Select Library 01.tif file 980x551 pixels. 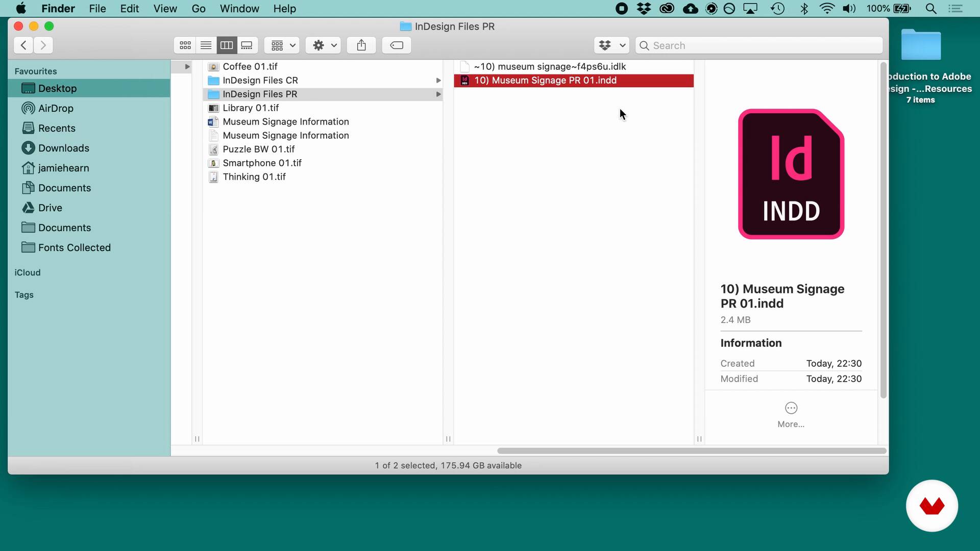pos(323,108)
